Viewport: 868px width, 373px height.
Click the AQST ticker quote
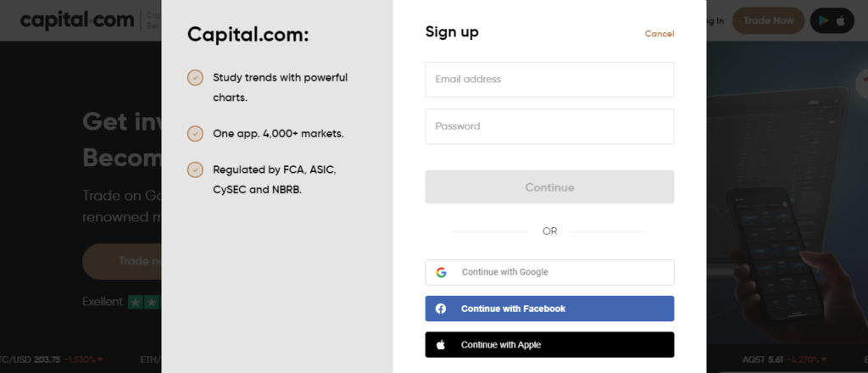(x=782, y=359)
